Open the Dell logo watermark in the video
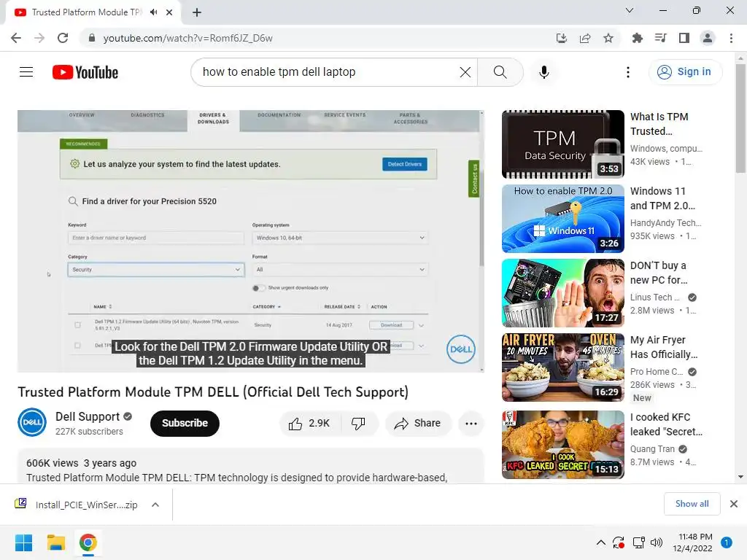747x560 pixels. pyautogui.click(x=461, y=349)
